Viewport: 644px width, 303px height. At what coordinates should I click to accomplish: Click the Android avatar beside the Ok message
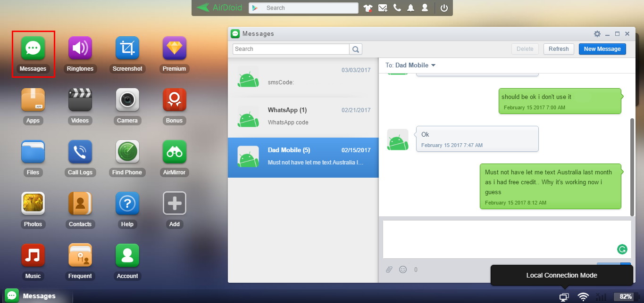coord(398,139)
